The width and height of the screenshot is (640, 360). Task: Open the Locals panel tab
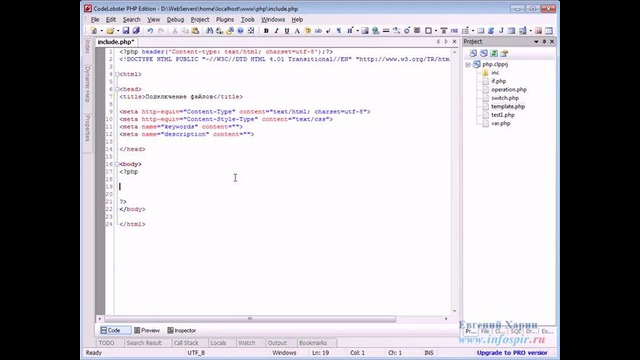point(218,343)
